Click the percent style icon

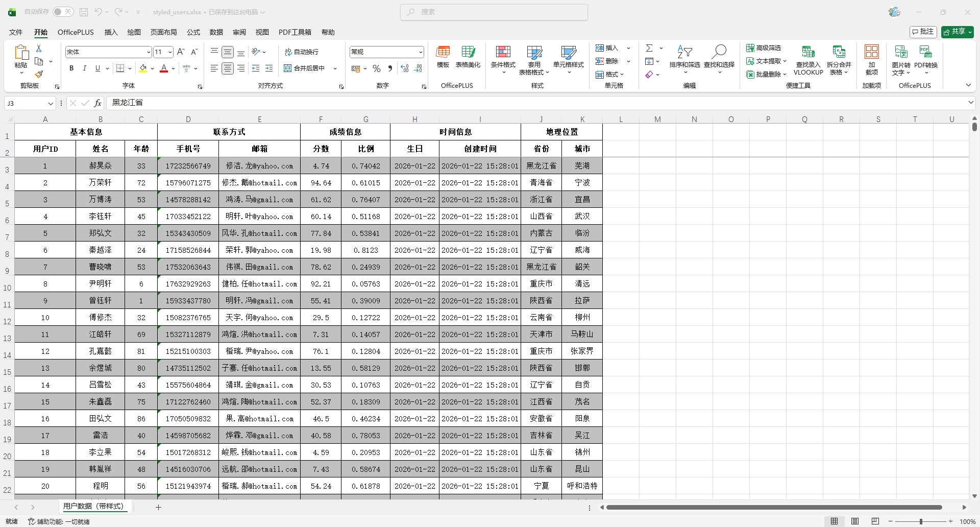[x=377, y=68]
